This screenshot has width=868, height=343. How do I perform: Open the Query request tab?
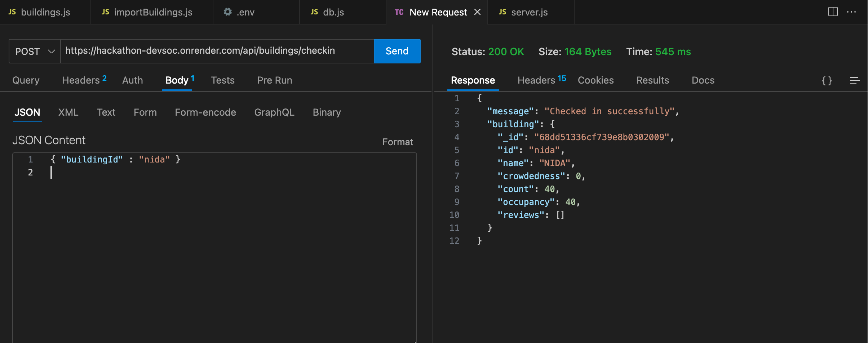26,80
